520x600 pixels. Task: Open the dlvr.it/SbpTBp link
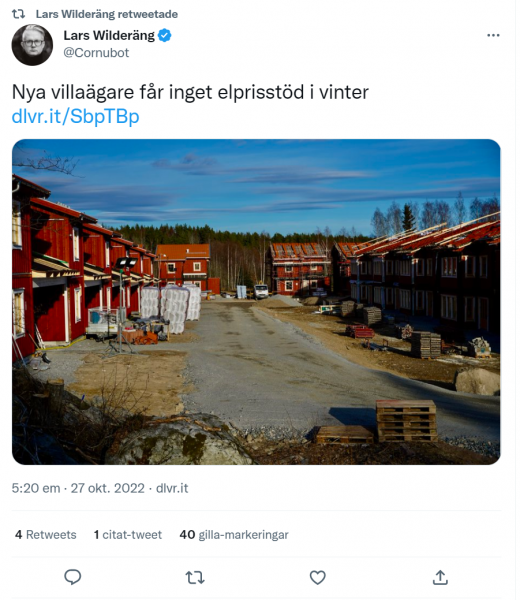75,116
